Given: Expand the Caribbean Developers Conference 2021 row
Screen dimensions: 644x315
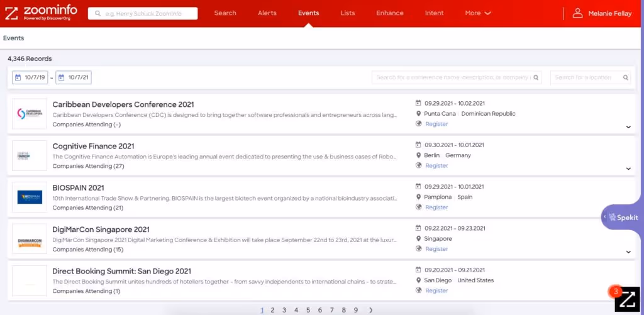Looking at the screenshot, I should tap(628, 127).
